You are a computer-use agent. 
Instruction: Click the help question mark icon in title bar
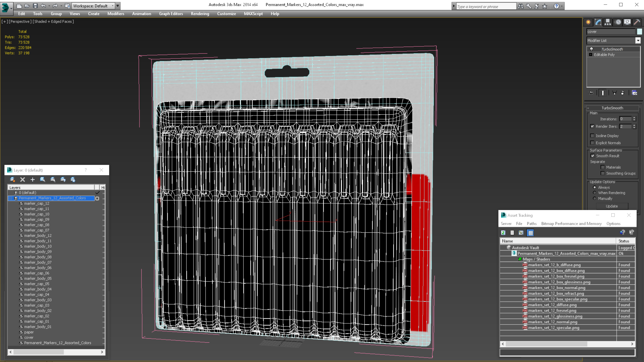click(556, 6)
